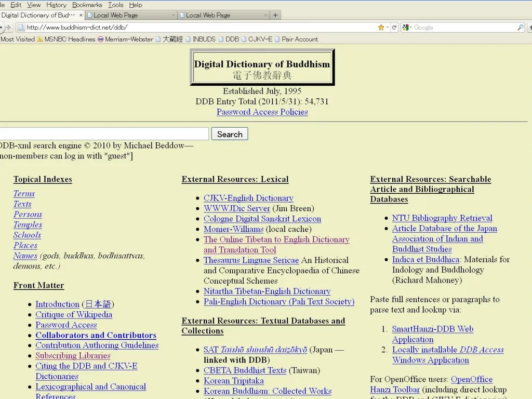This screenshot has width=532, height=399.
Task: Open the Pair Account bookmark
Action: pyautogui.click(x=297, y=39)
